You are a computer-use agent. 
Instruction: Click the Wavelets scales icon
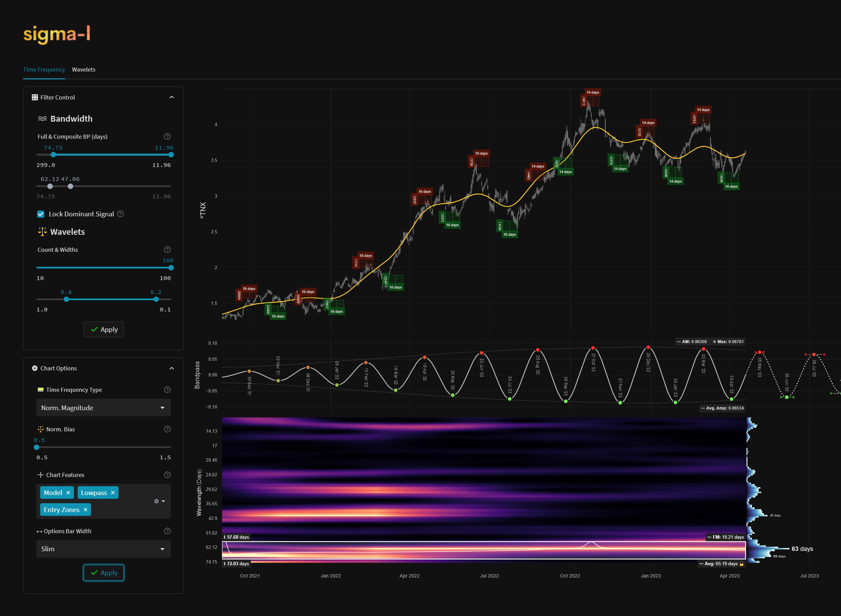coord(42,232)
